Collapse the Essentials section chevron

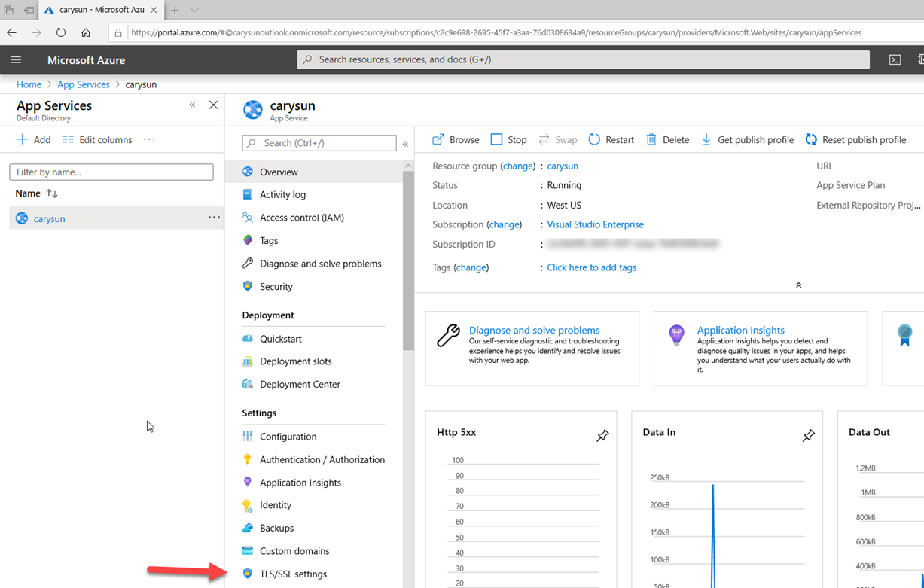(798, 285)
